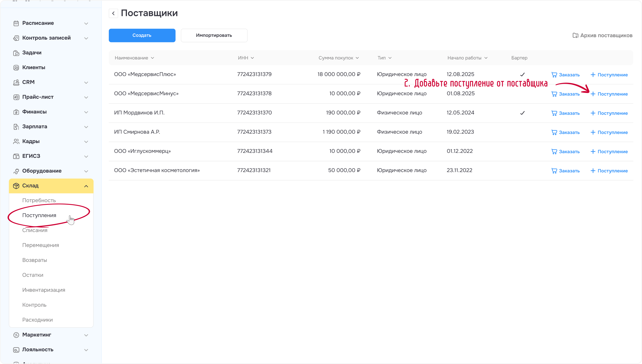The image size is (642, 364).
Task: Go to Перемещения submenu item
Action: [x=41, y=245]
